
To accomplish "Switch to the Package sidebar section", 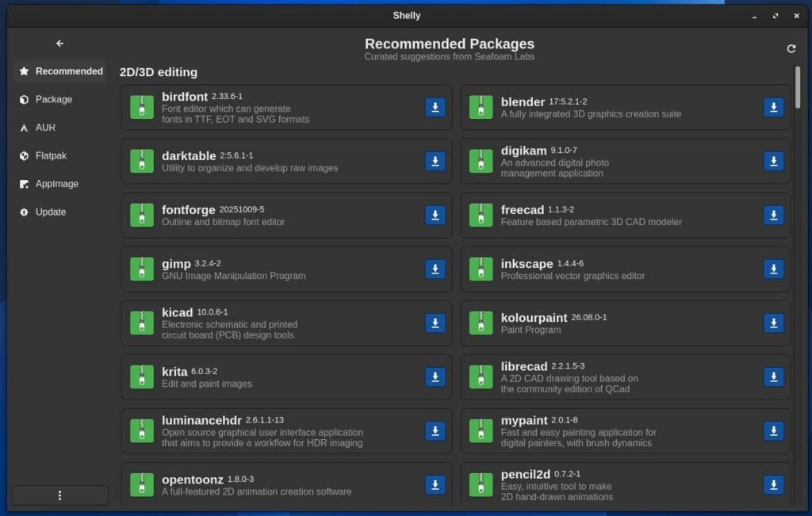I will [x=60, y=99].
